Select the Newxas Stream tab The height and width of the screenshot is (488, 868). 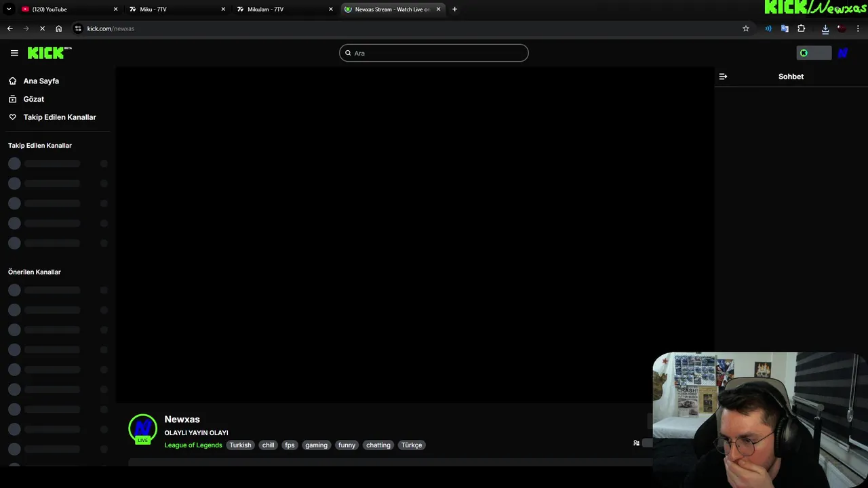click(392, 9)
